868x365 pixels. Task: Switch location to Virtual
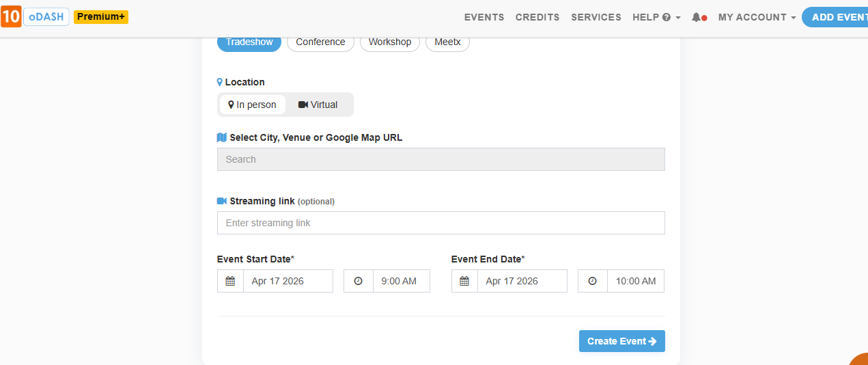pos(318,105)
